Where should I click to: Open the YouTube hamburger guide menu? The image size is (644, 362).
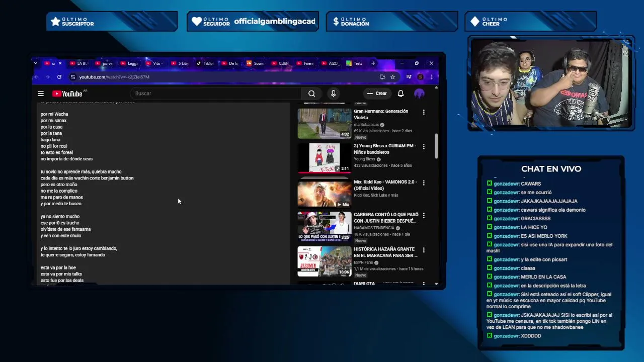41,94
